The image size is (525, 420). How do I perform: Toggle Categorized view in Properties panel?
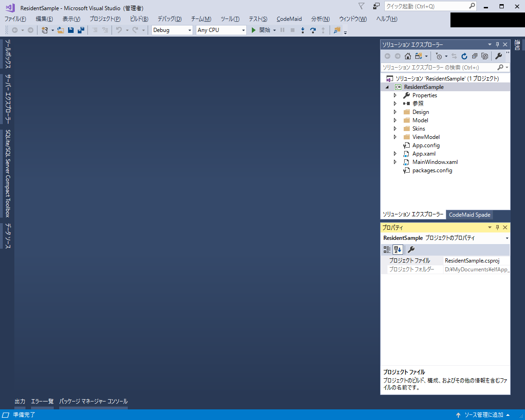click(x=387, y=250)
